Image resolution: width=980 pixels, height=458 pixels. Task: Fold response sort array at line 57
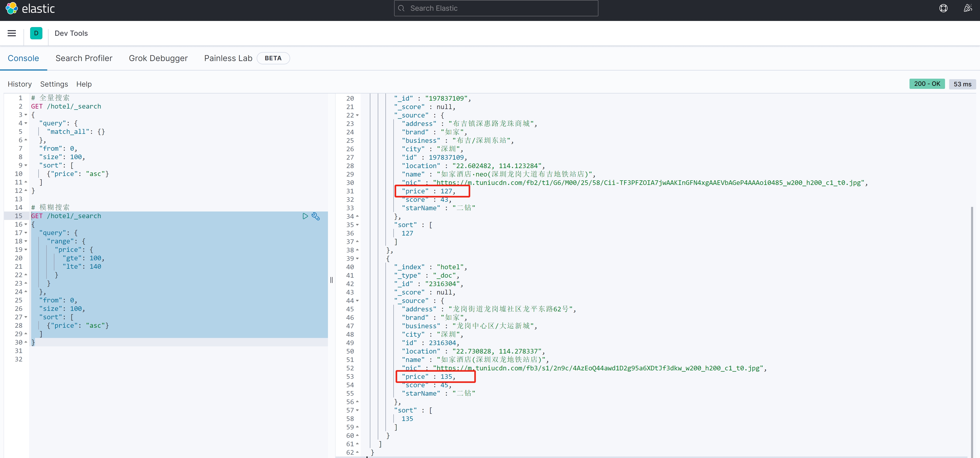[357, 410]
